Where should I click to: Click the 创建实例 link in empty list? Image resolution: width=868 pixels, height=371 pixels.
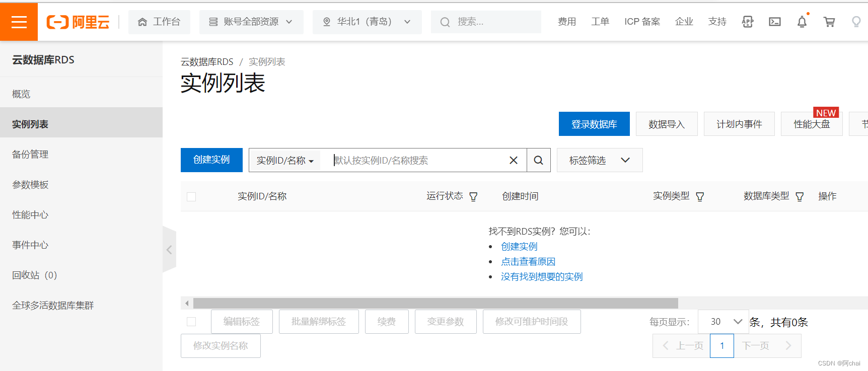[x=519, y=247]
